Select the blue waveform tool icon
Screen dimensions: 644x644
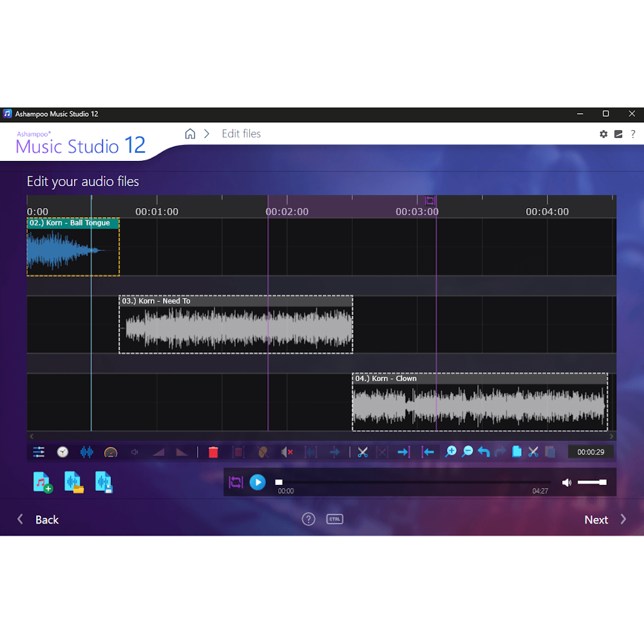click(x=87, y=452)
